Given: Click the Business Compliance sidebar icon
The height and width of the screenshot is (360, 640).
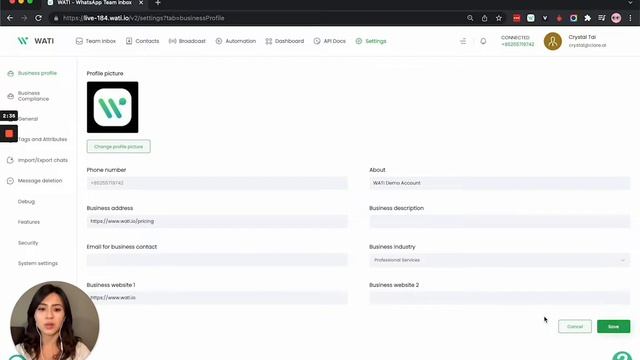Looking at the screenshot, I should (11, 96).
